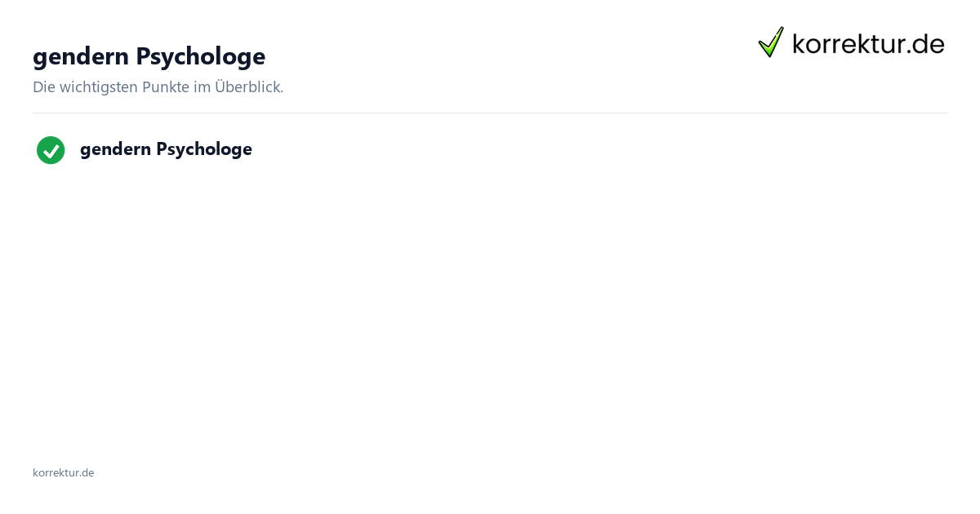The image size is (980, 514).
Task: Click the words Die wichtigsten in the subtitle
Action: pos(86,86)
